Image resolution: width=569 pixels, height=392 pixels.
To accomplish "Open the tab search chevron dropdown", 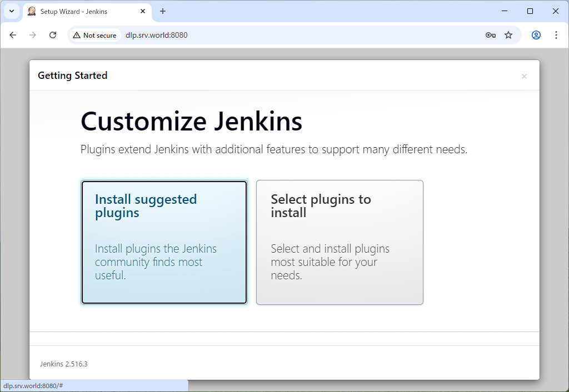I will pyautogui.click(x=11, y=11).
